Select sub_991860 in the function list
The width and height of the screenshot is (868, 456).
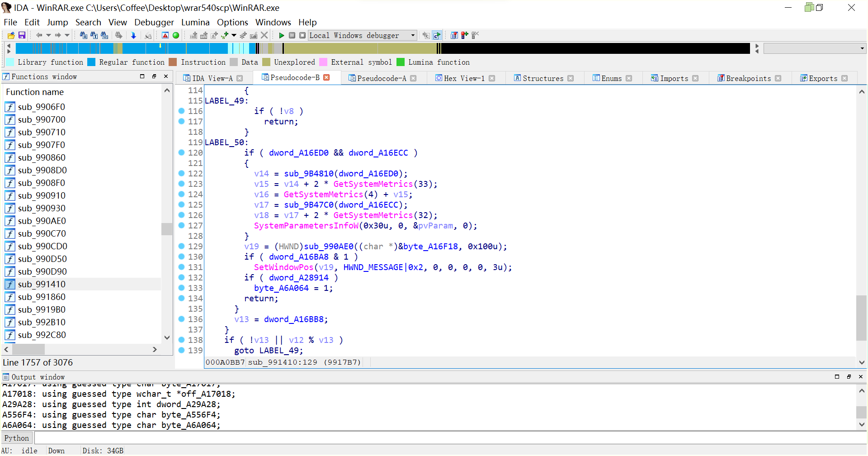click(x=42, y=297)
